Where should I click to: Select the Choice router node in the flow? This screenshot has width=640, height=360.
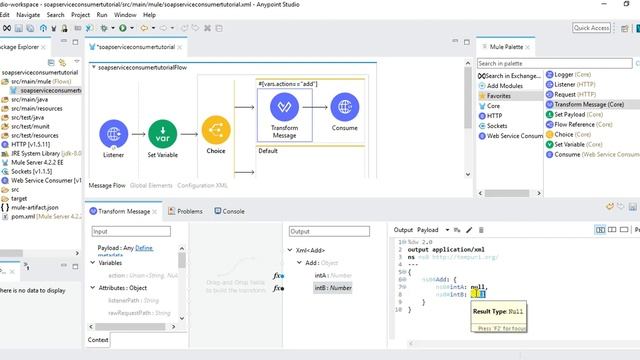[216, 130]
